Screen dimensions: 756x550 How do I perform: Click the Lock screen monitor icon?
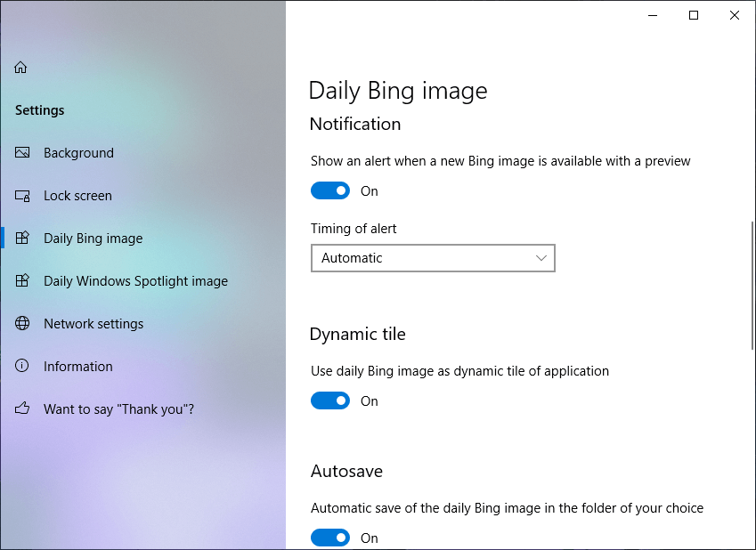pos(22,196)
